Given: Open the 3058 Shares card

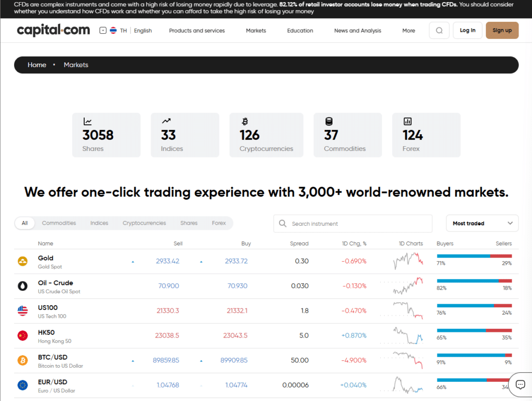Looking at the screenshot, I should (x=106, y=135).
